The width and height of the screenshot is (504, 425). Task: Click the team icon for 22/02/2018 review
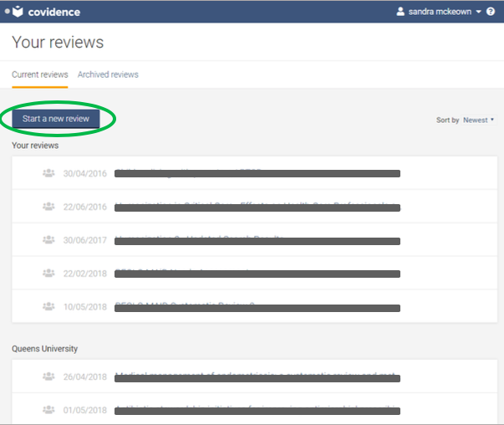click(48, 273)
